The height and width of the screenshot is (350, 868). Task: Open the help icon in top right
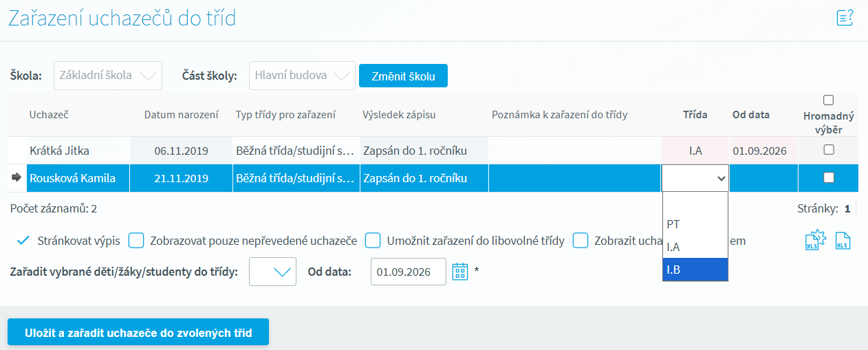point(845,18)
